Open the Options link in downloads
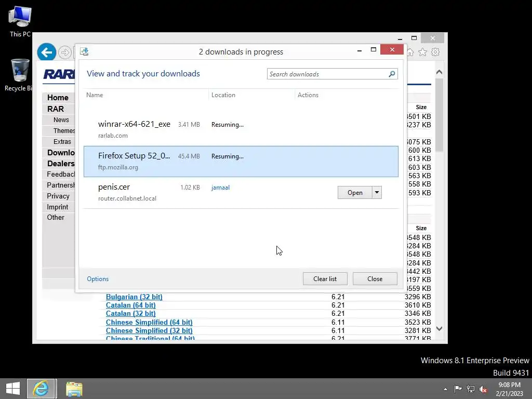Screen dimensions: 532x399 tap(98, 279)
